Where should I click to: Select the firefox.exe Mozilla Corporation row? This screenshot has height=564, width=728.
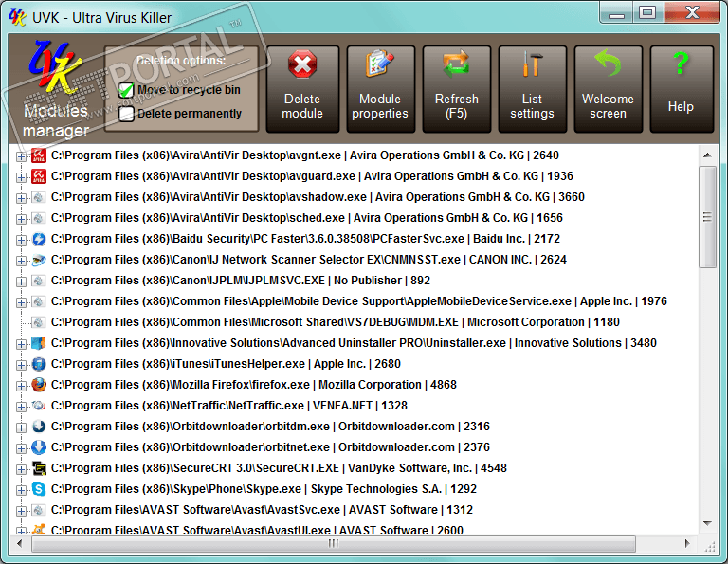[254, 385]
